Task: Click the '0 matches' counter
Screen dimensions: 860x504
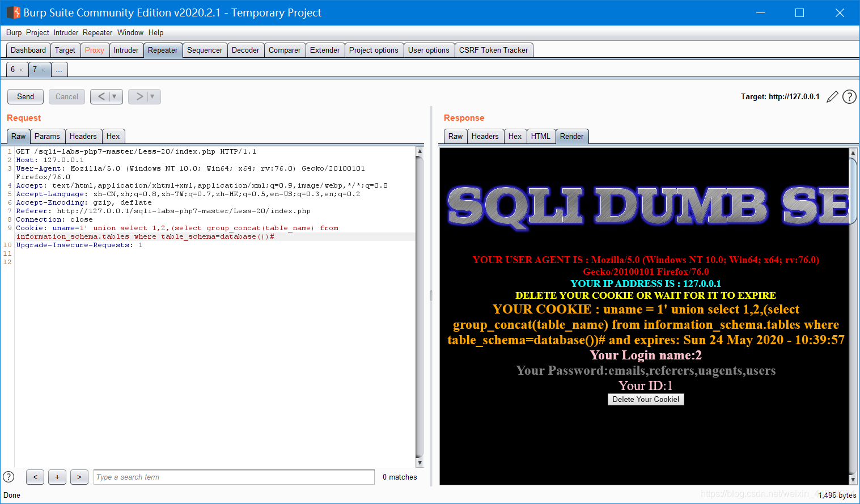Action: coord(400,477)
